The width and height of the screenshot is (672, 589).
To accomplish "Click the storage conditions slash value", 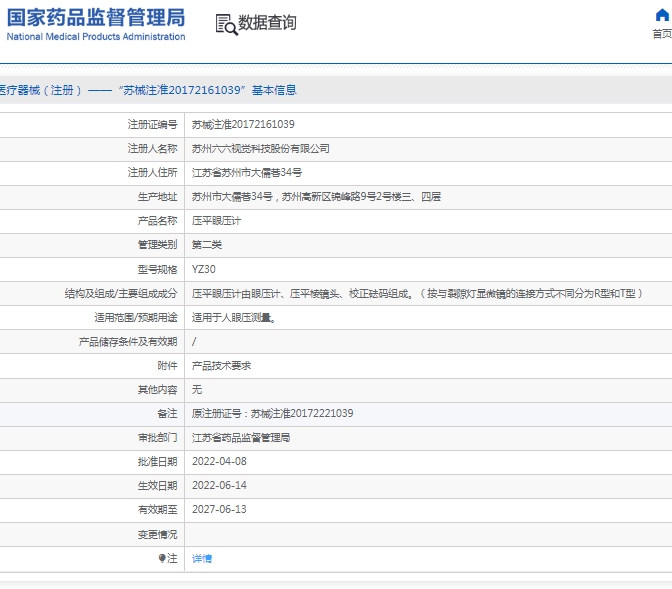I will [x=194, y=342].
